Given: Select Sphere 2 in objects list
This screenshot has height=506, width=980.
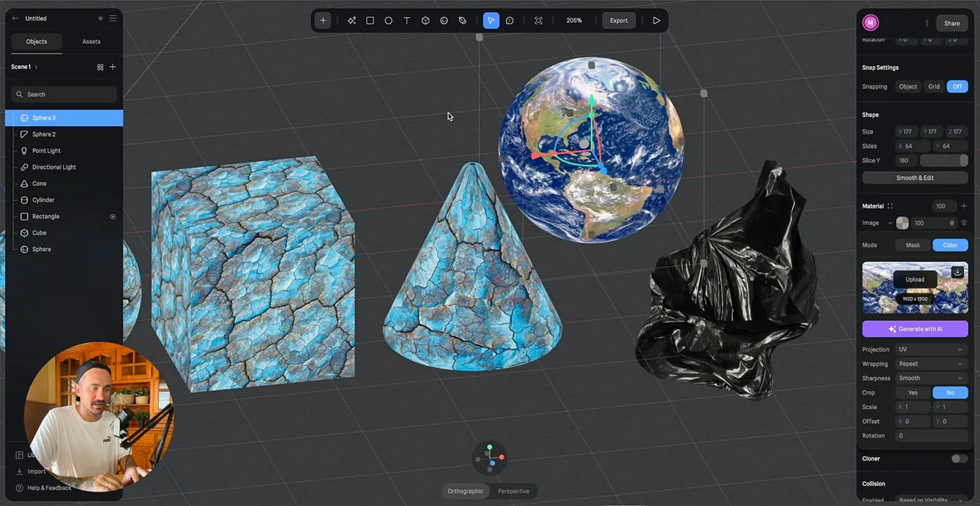Looking at the screenshot, I should coord(64,134).
